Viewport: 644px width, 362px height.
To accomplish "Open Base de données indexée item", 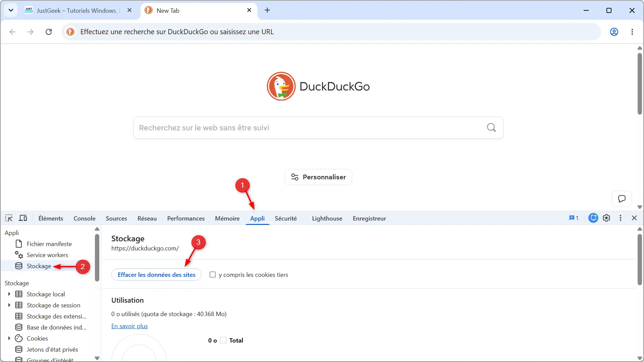I will point(56,327).
